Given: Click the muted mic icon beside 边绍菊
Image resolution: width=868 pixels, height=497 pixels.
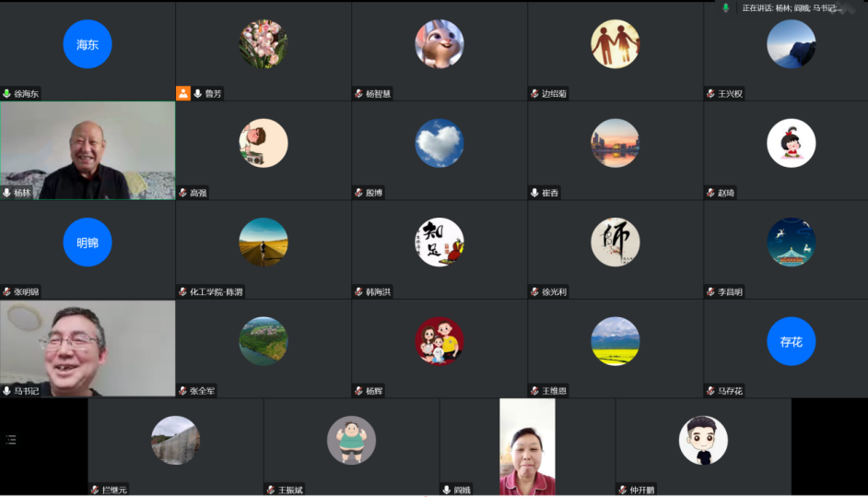Looking at the screenshot, I should point(534,94).
